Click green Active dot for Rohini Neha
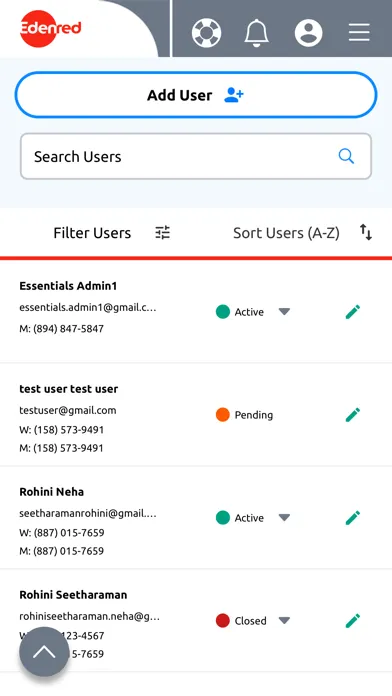The image size is (392, 696). coord(222,518)
